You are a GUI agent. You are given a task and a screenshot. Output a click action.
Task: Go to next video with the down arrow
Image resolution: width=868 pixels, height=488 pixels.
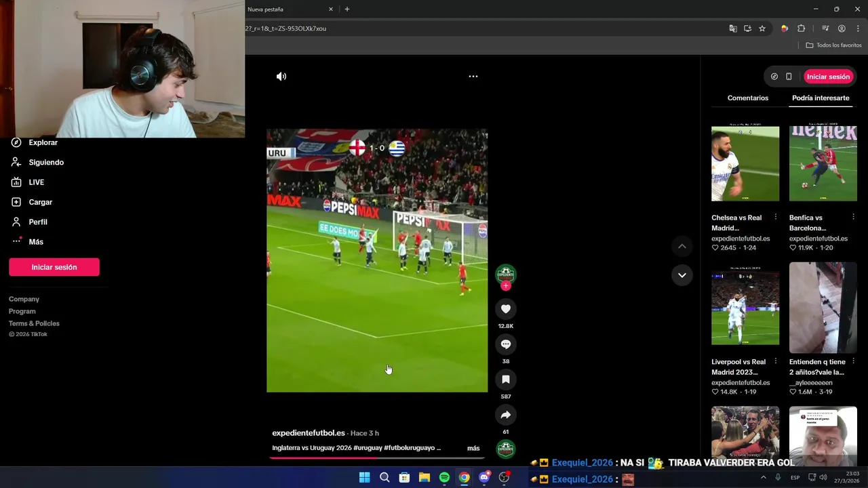682,275
